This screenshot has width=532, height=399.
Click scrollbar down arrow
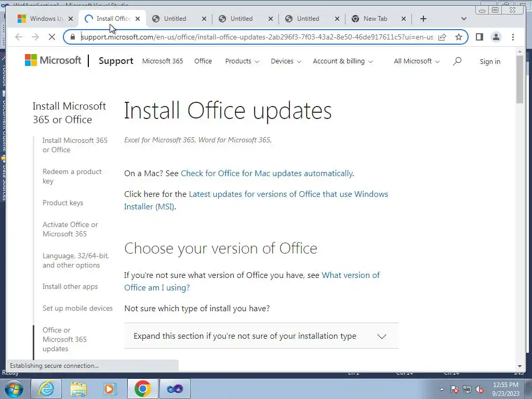[x=520, y=366]
